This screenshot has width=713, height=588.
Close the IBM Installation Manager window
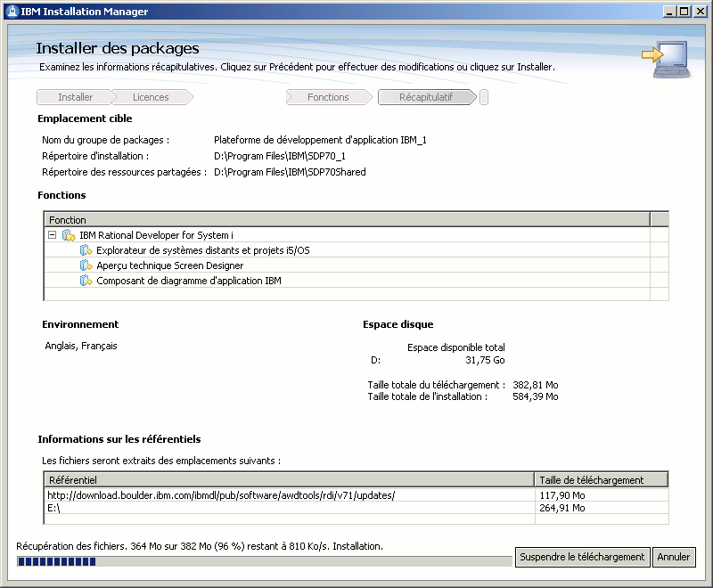coord(701,12)
